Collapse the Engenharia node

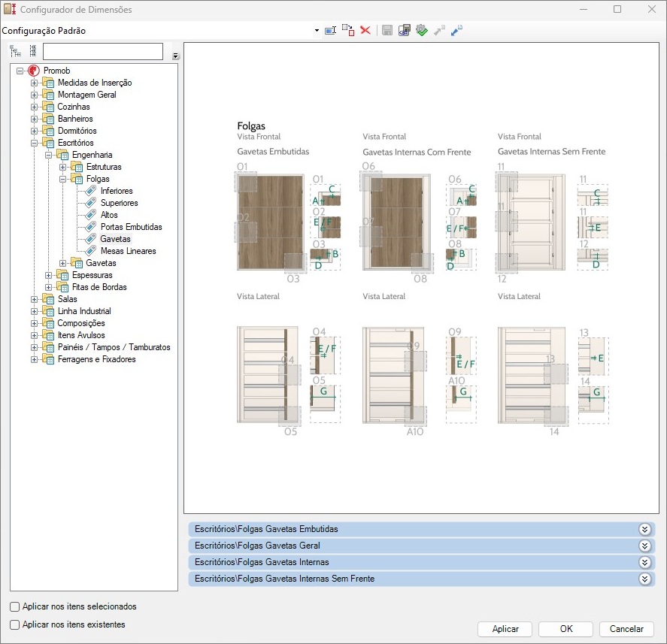48,155
